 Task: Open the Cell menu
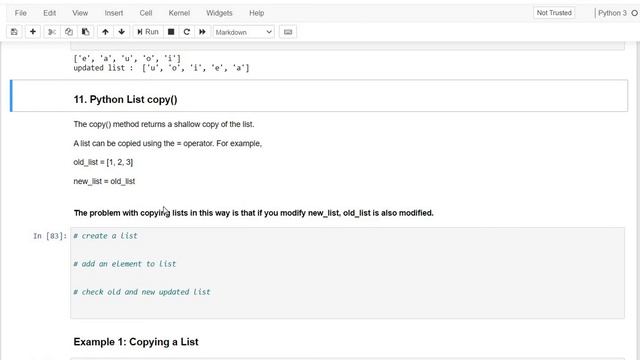tap(146, 13)
